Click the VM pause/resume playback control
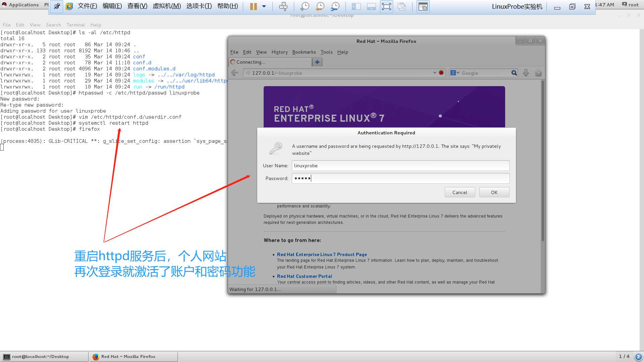Screen dimensions: 644x362 (253, 6)
